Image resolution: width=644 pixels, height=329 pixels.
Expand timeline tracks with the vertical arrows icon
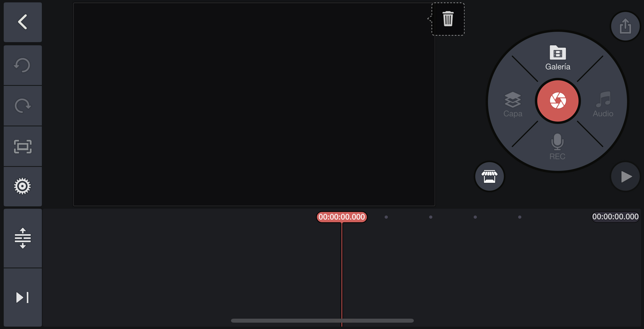pyautogui.click(x=23, y=238)
